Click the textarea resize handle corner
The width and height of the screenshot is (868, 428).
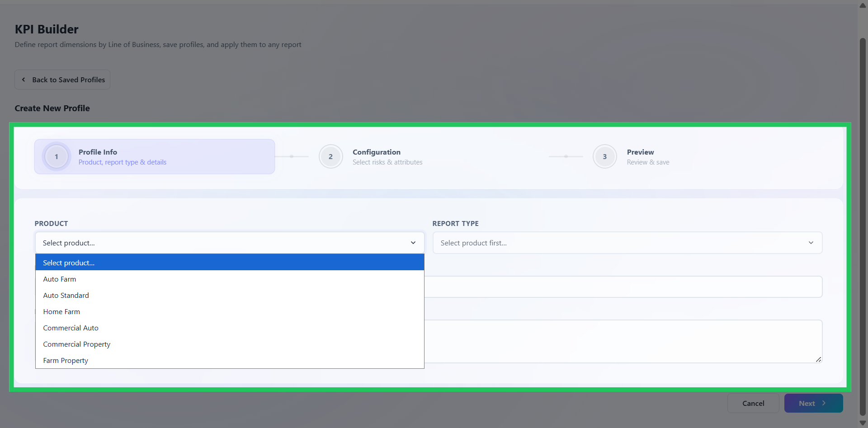[x=818, y=359]
